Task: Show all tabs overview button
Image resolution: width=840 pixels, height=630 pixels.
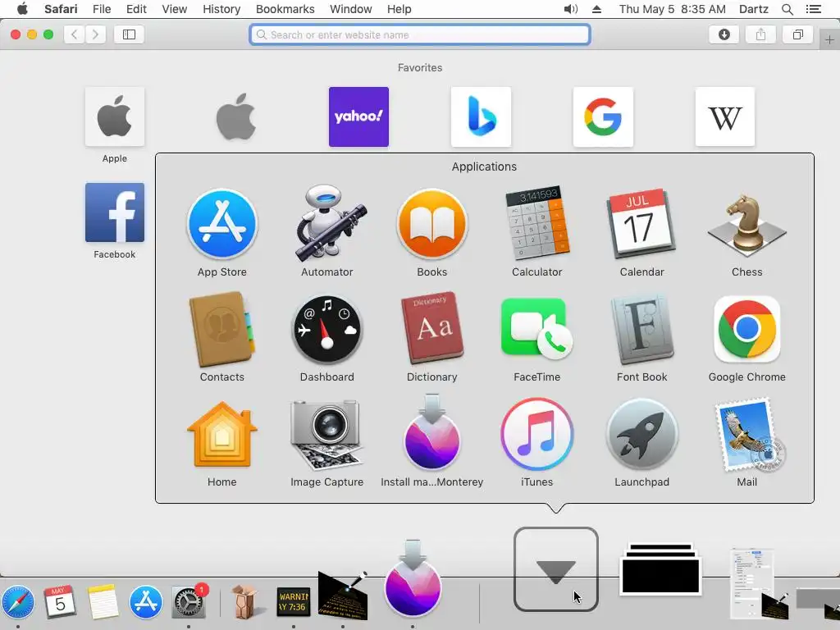Action: tap(797, 34)
